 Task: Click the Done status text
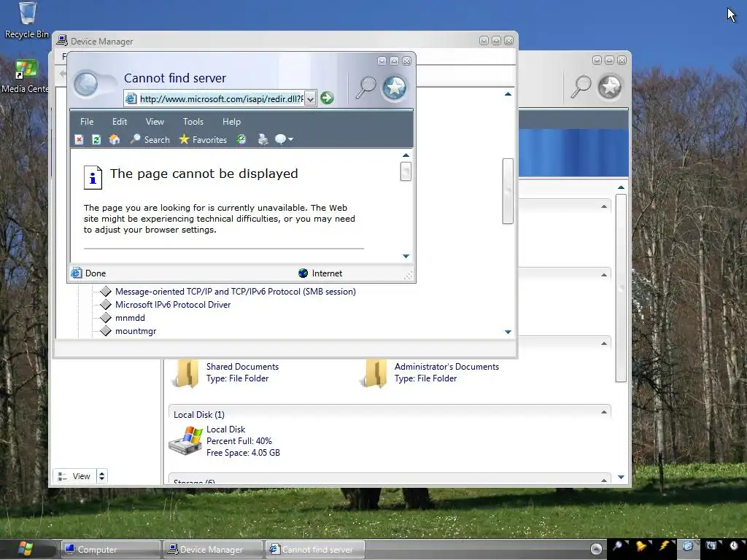point(96,273)
